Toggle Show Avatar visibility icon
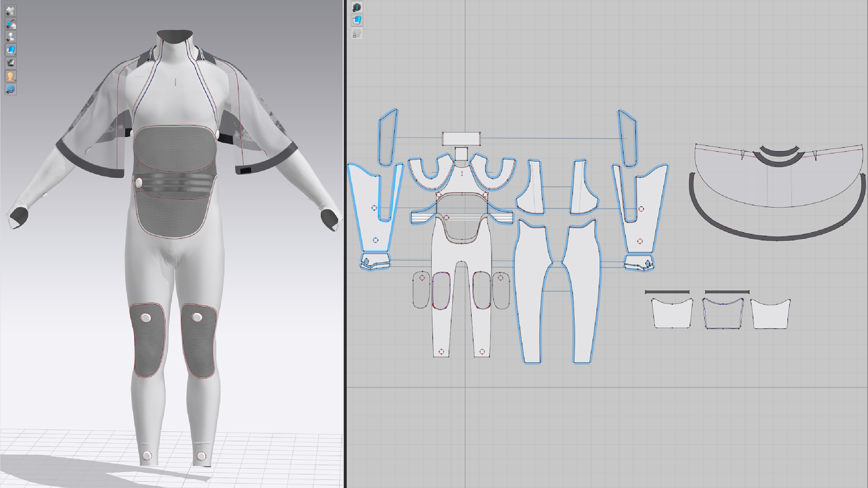The width and height of the screenshot is (868, 488). pos(10,37)
